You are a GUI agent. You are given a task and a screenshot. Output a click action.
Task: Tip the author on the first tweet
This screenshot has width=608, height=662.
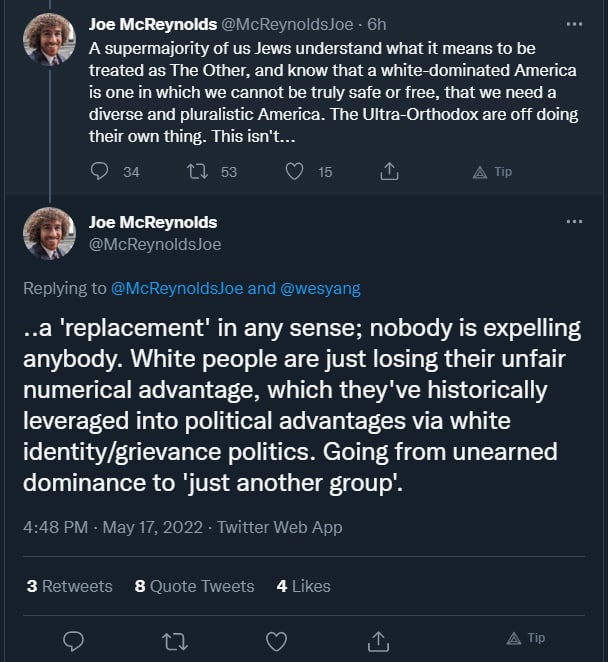492,172
